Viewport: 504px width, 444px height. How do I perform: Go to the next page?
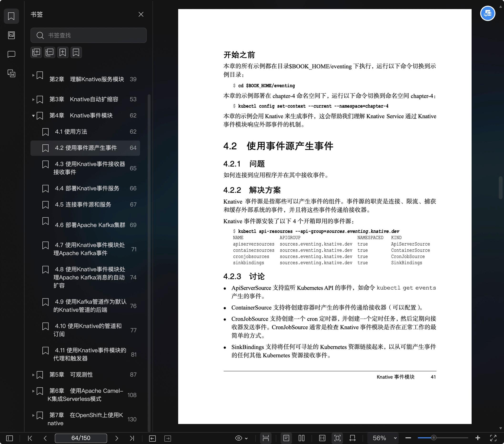point(117,438)
